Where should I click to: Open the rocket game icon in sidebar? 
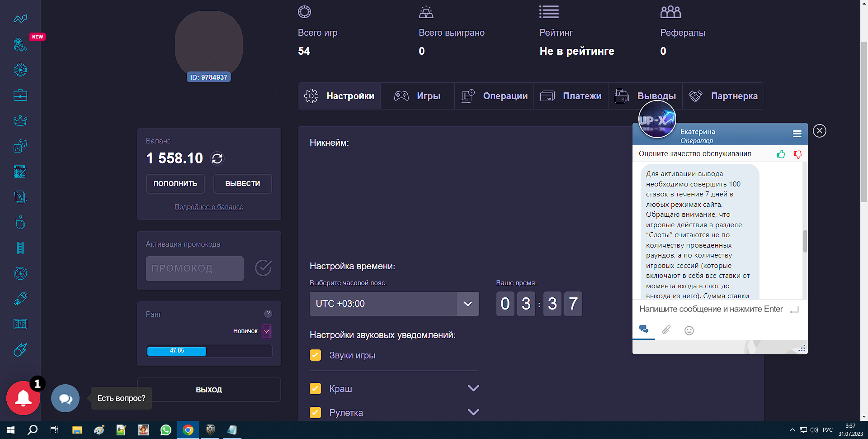click(x=20, y=299)
